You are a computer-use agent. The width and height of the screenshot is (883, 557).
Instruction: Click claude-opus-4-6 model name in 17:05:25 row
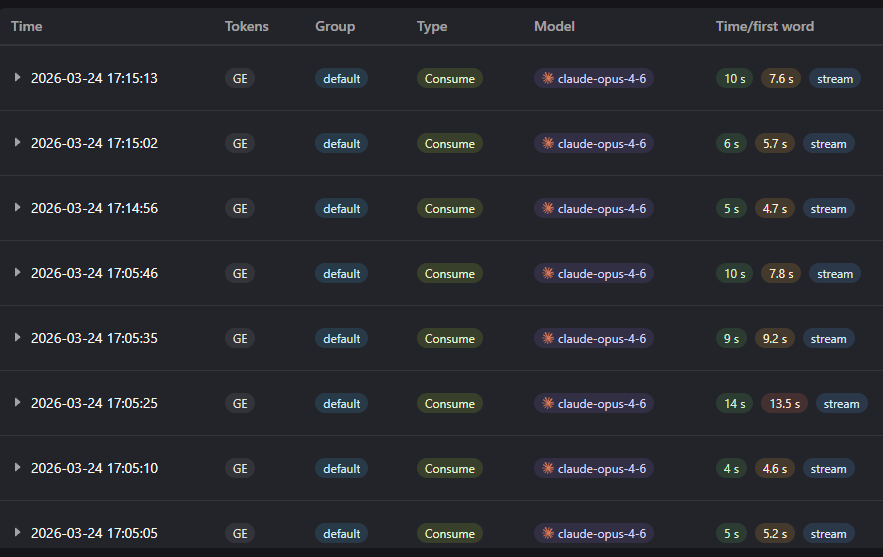pos(601,403)
